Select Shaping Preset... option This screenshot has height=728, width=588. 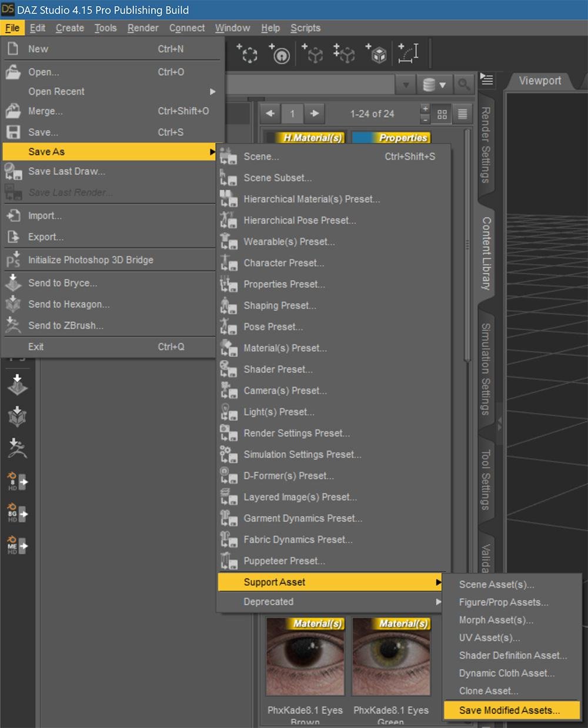pos(334,306)
